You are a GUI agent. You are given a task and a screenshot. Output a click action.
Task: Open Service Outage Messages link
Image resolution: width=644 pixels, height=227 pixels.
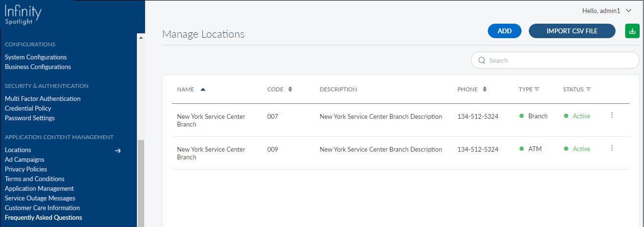click(40, 198)
